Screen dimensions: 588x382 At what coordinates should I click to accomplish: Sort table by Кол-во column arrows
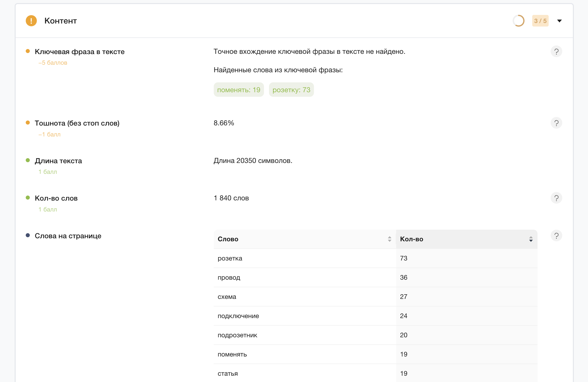[x=531, y=239]
